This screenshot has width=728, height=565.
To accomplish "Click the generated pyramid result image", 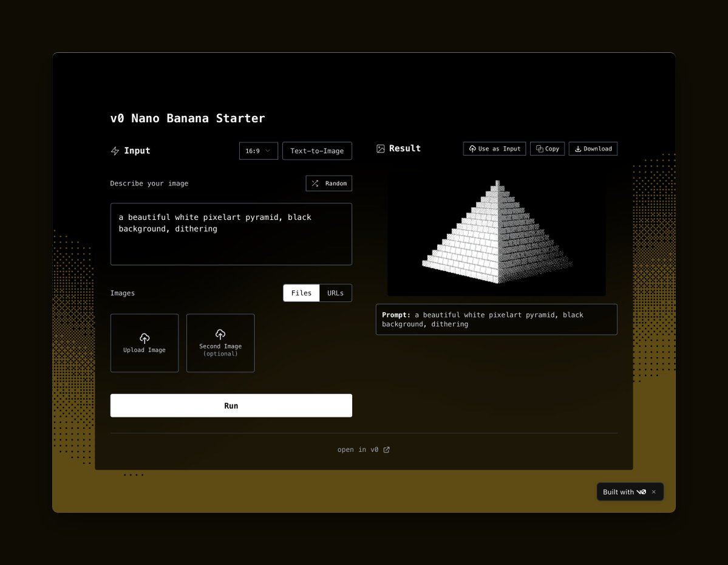I will tap(496, 234).
